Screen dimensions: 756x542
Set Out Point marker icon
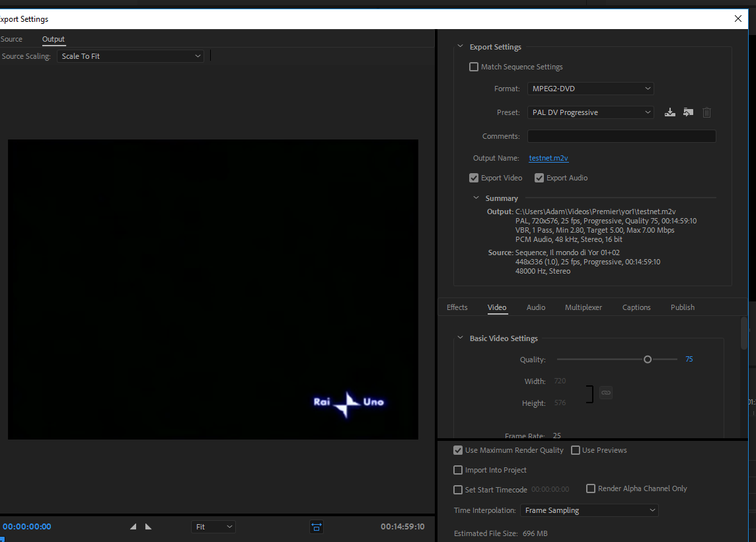(149, 527)
